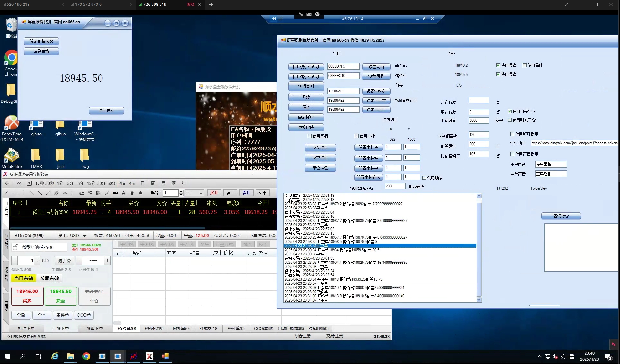This screenshot has width=620, height=364.
Task: Open the 当日 order validity dropdown
Action: click(x=201, y=193)
